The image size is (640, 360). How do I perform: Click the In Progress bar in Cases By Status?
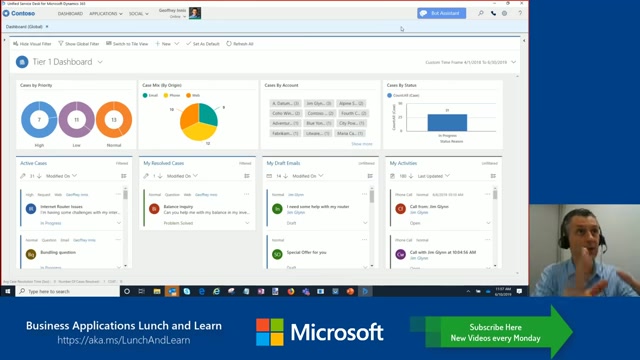pyautogui.click(x=447, y=122)
